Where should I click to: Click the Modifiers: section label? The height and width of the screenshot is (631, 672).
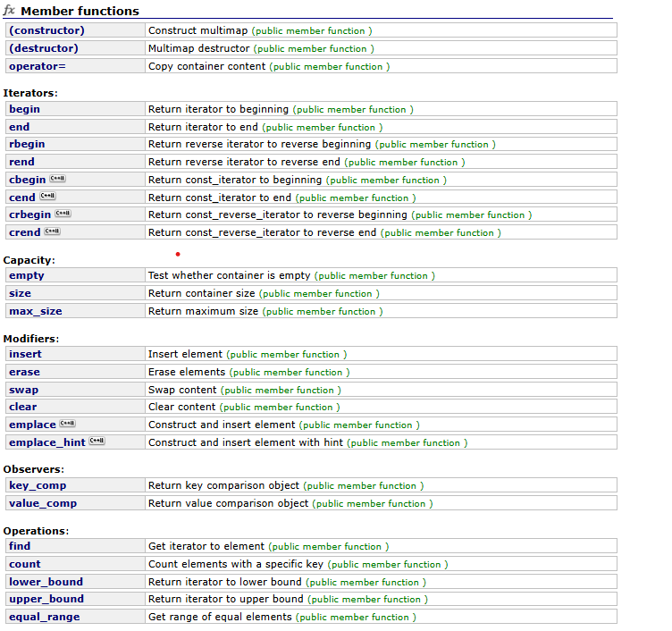click(x=31, y=339)
